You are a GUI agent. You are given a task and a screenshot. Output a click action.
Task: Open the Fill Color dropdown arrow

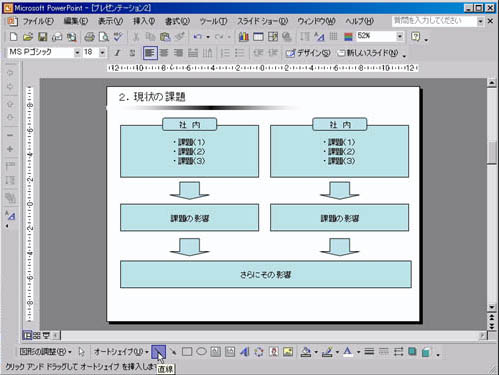(316, 352)
